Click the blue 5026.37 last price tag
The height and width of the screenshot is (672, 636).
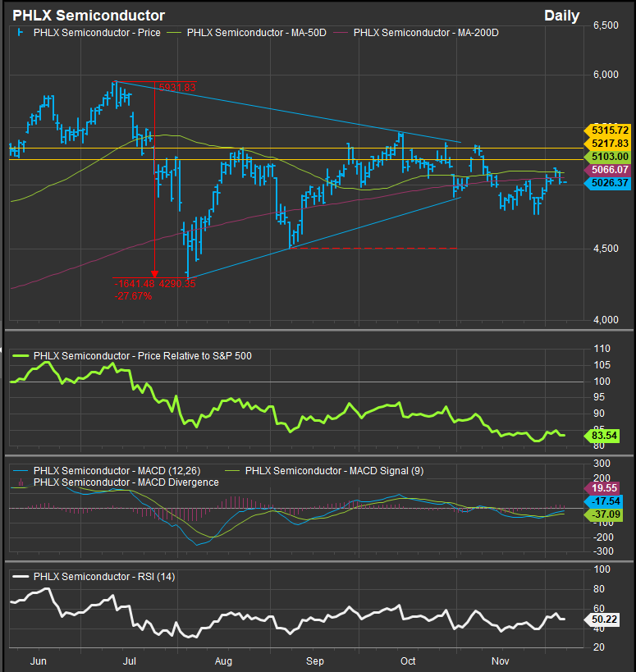pyautogui.click(x=609, y=183)
